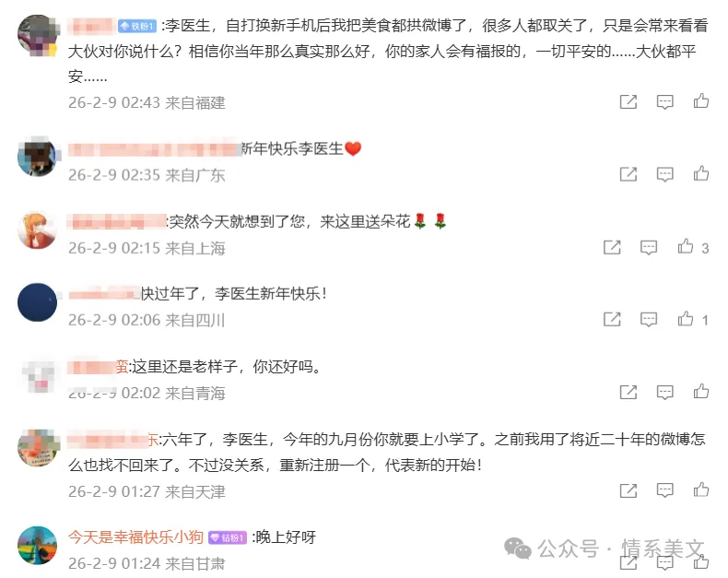Click the 铁粉1 badge on first comment

pos(137,26)
